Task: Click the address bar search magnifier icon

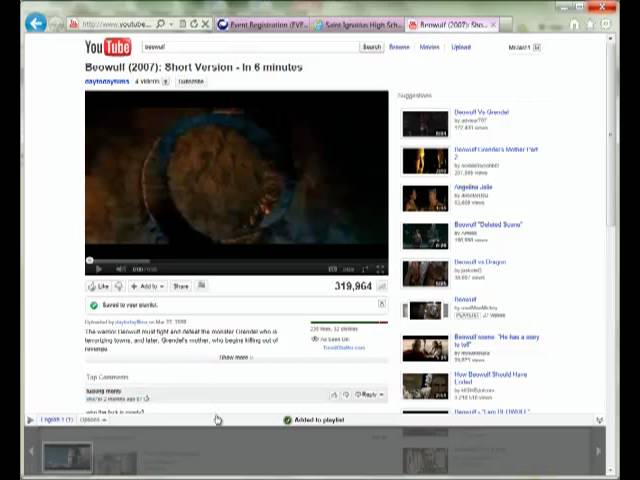Action: [161, 24]
